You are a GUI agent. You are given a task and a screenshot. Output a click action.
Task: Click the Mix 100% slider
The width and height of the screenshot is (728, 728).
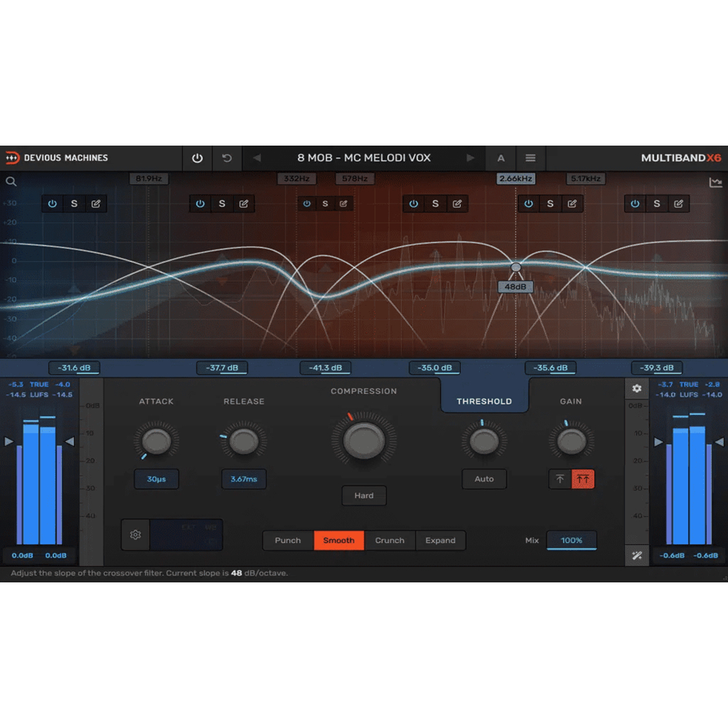pyautogui.click(x=571, y=540)
